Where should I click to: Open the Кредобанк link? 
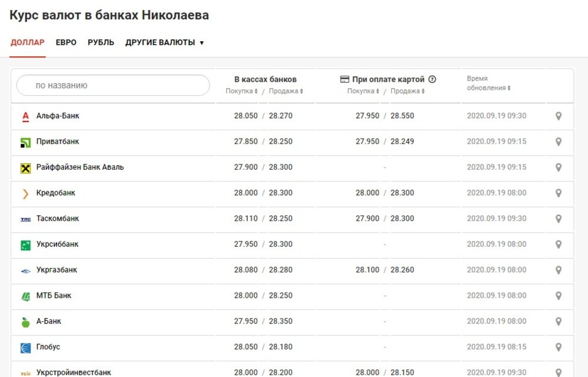point(56,193)
